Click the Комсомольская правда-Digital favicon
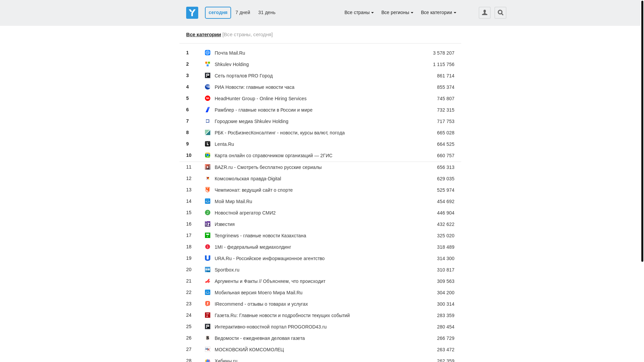 [x=208, y=178]
